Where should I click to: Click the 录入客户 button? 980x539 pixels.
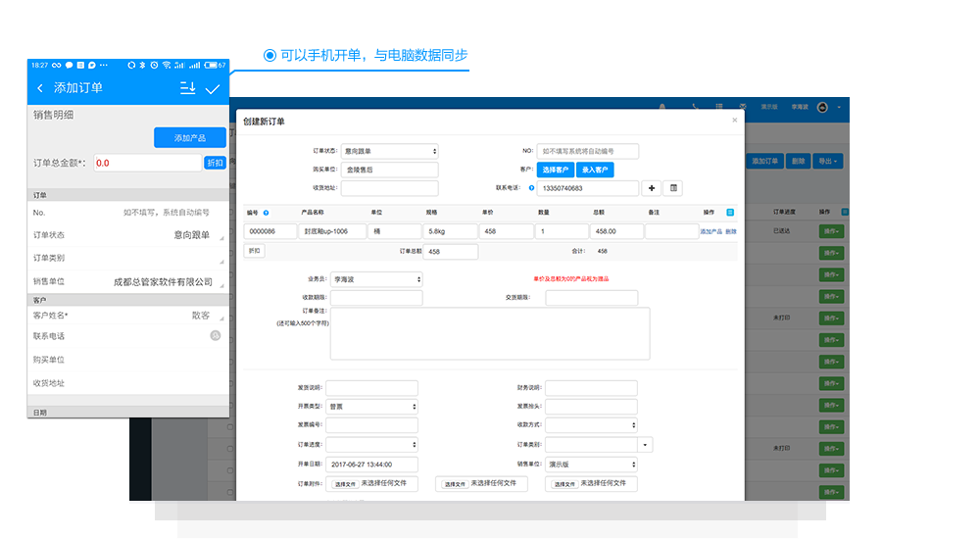coord(595,171)
